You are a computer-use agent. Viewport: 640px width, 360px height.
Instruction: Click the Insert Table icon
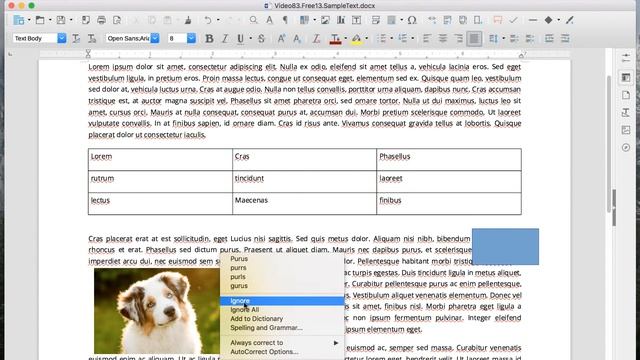pos(304,20)
